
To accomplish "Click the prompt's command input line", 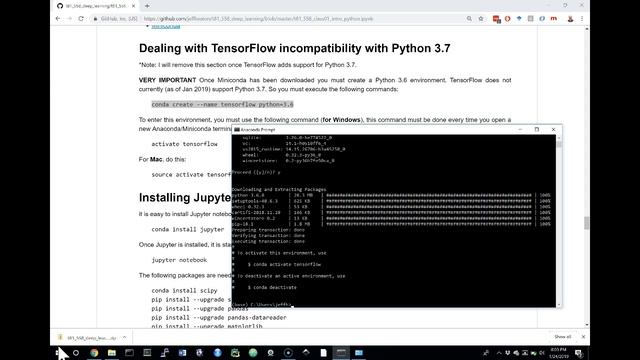I will pyautogui.click(x=261, y=304).
